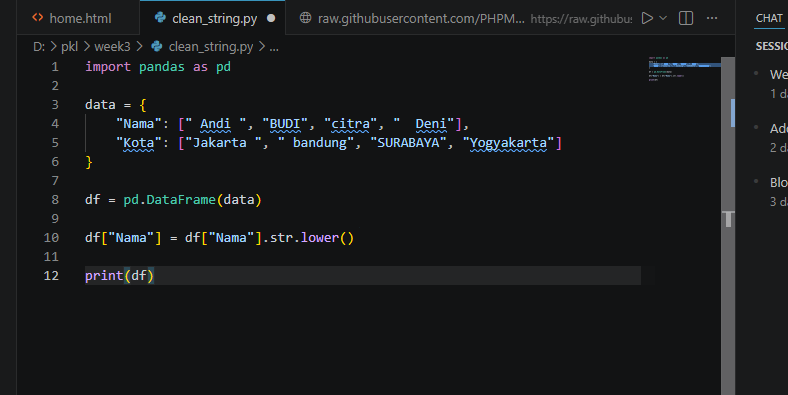Click the 'lower' method on line 10
Viewport: 788px width, 395px height.
click(320, 238)
